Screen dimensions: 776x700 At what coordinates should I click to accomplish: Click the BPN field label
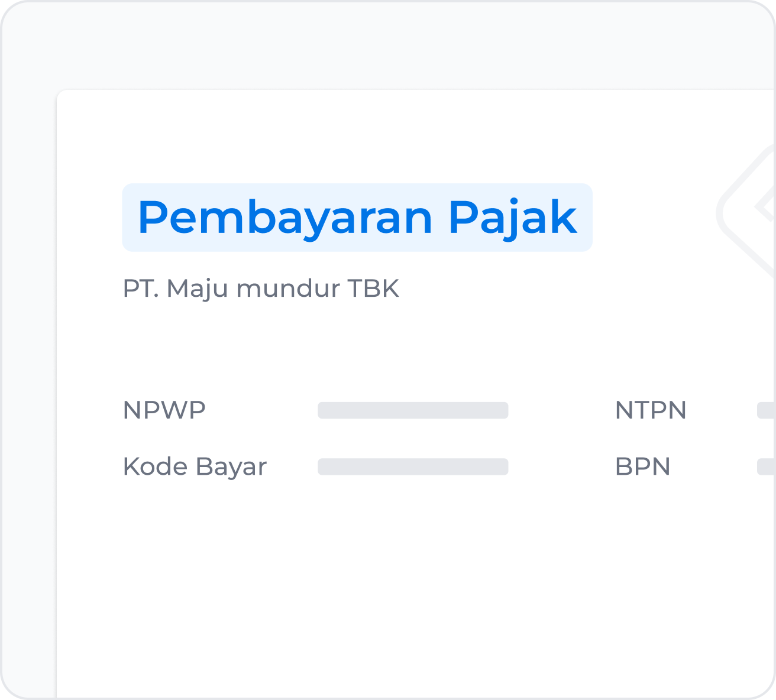pos(643,467)
